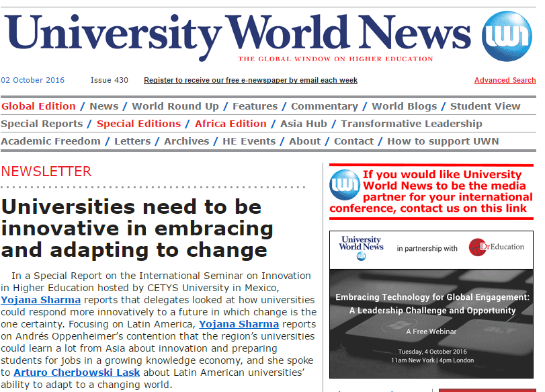This screenshot has width=545, height=392.
Task: Click second Yojana Sharma link after Latin America
Action: pos(239,324)
